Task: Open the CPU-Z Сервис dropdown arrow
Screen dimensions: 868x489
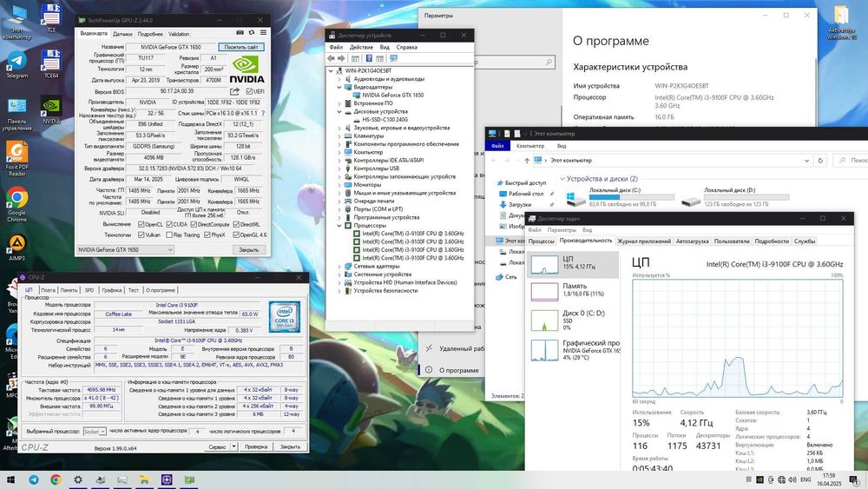Action: click(x=234, y=446)
